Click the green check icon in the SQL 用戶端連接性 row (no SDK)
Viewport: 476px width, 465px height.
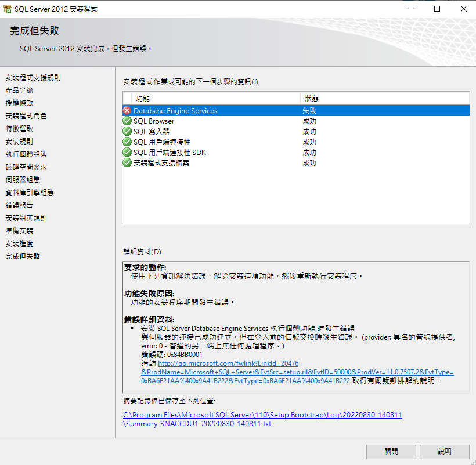pos(127,142)
